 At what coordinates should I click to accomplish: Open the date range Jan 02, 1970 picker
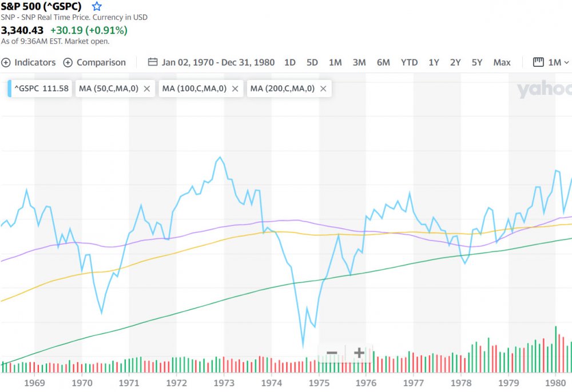(218, 62)
